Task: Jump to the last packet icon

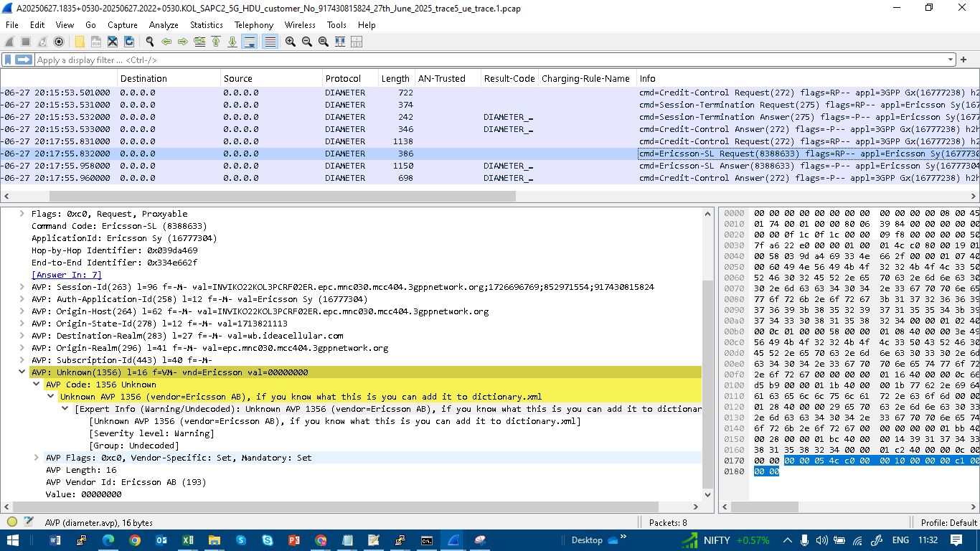Action: 232,42
